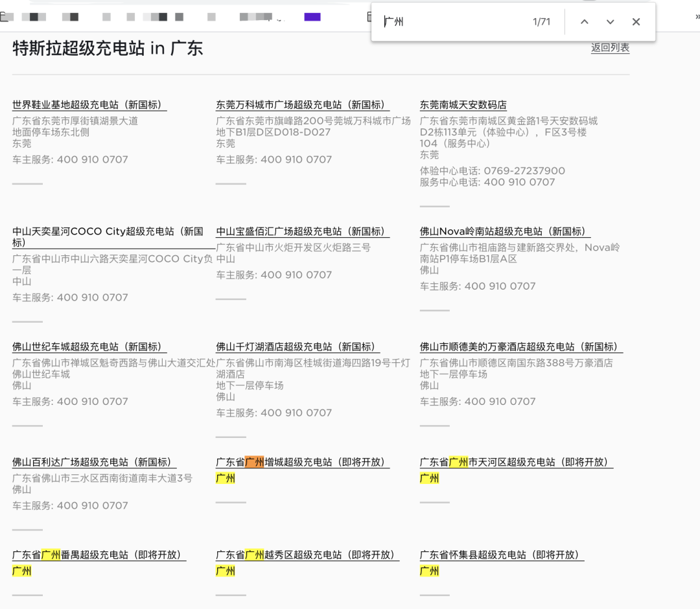Go to next search match arrow
The height and width of the screenshot is (609, 700).
(611, 22)
